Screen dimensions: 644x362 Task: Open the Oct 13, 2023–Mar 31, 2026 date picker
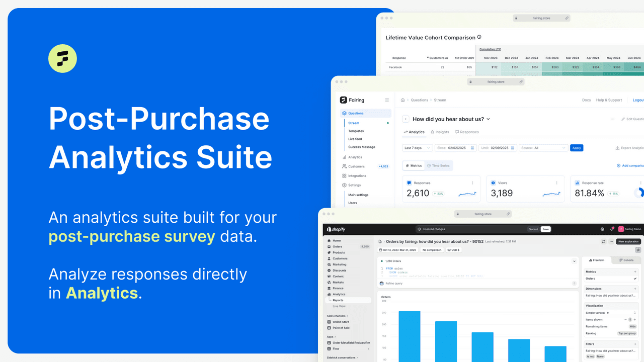398,250
